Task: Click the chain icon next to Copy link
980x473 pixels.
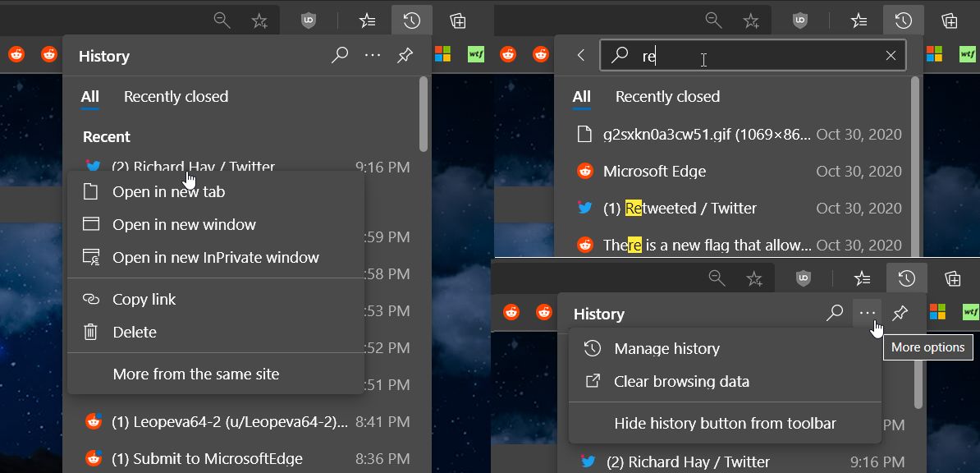Action: (91, 300)
